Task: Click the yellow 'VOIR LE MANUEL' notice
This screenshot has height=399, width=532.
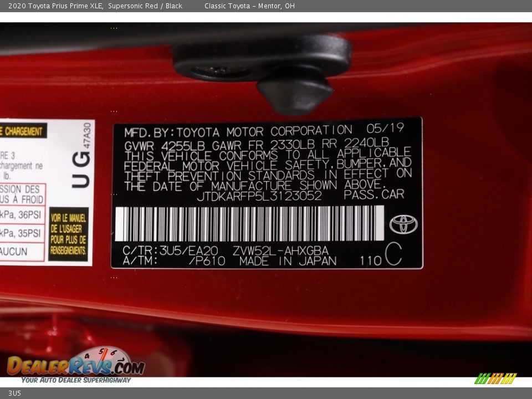Action: coord(68,234)
